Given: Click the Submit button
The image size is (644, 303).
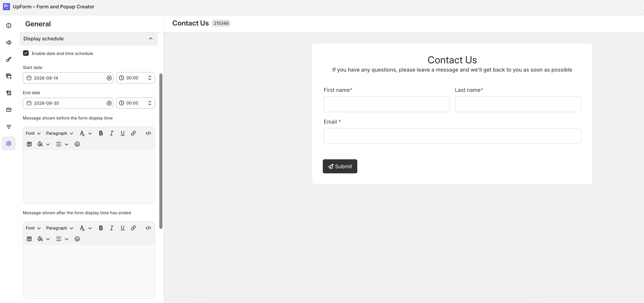Looking at the screenshot, I should click(x=340, y=166).
